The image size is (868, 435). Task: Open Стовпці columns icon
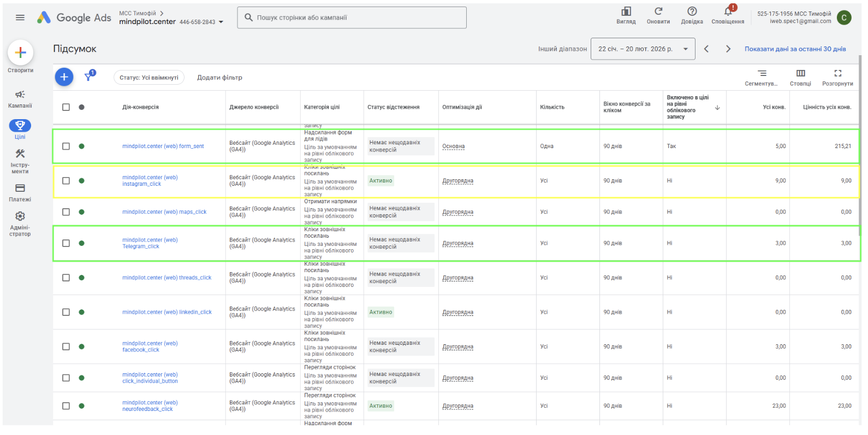800,73
